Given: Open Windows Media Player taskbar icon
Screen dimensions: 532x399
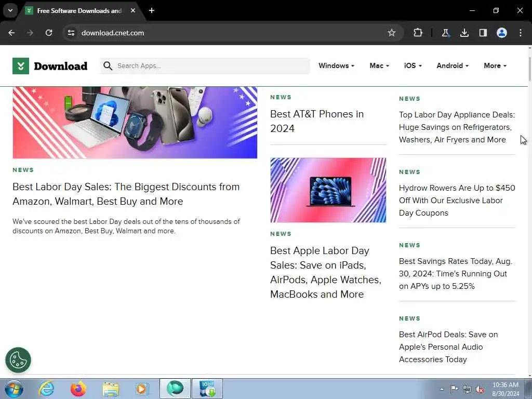Looking at the screenshot, I should tap(141, 389).
